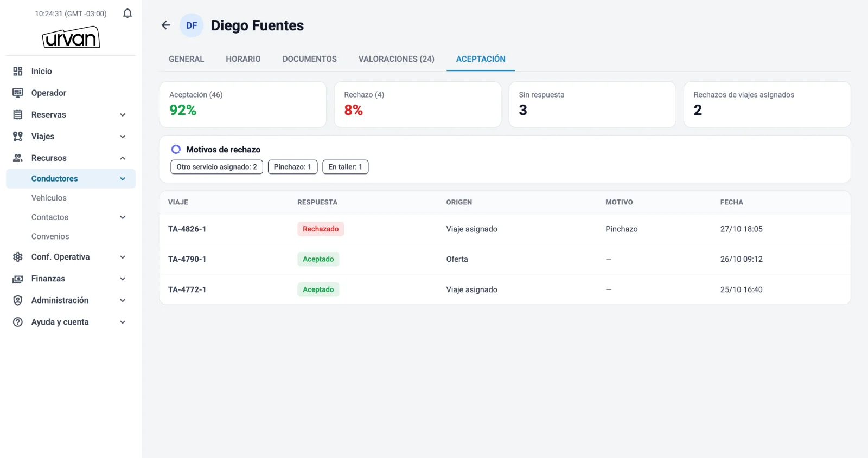This screenshot has width=868, height=458.
Task: Click the Inicio dashboard icon
Action: pos(18,72)
